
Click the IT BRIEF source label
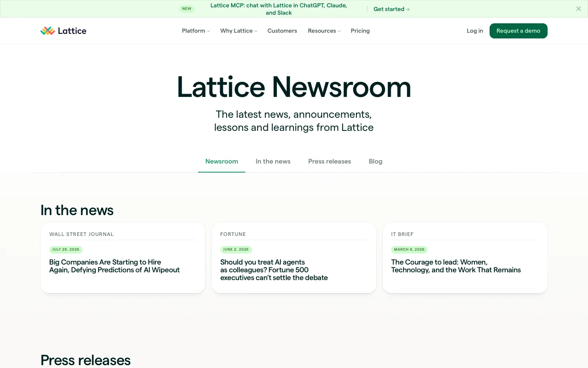point(402,234)
